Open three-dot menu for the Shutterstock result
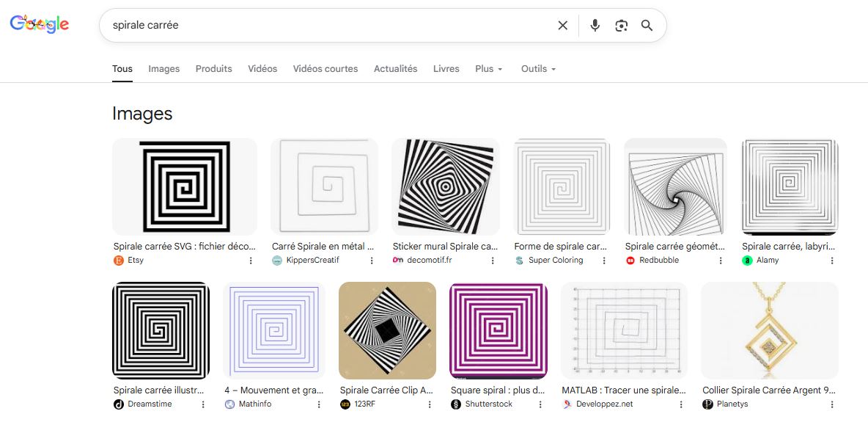The height and width of the screenshot is (422, 868). (x=540, y=404)
